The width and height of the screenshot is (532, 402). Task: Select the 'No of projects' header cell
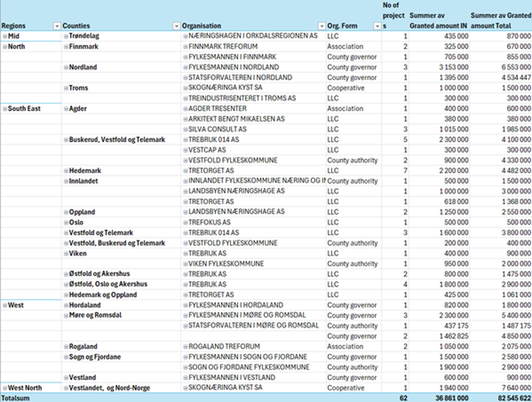(394, 16)
